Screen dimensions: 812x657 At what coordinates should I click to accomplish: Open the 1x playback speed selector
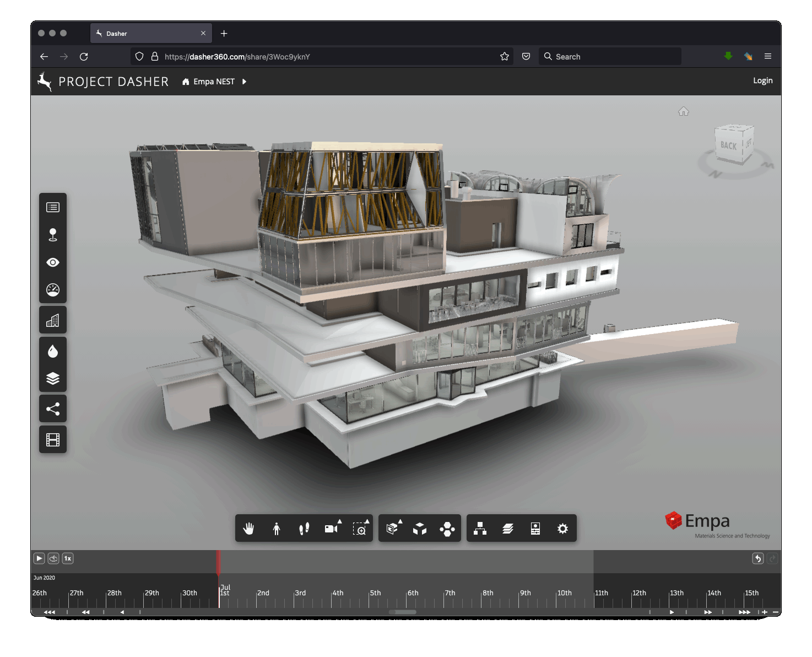tap(68, 558)
